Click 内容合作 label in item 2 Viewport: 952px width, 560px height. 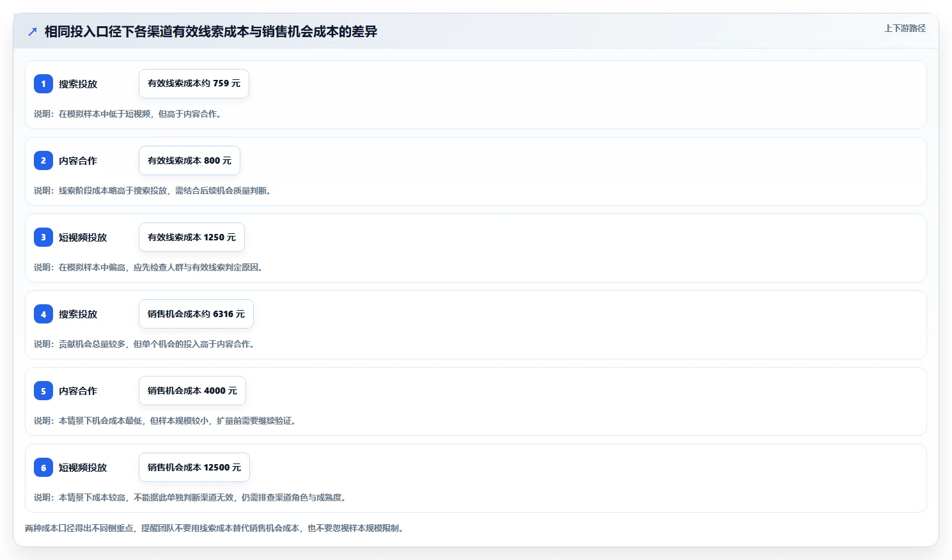78,160
